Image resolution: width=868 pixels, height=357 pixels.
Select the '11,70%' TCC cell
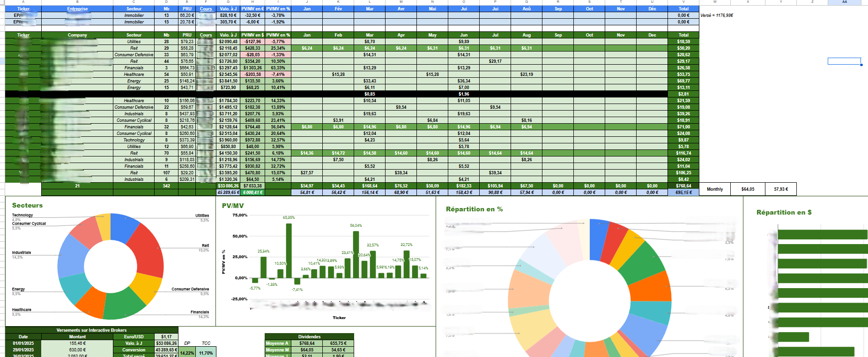206,353
